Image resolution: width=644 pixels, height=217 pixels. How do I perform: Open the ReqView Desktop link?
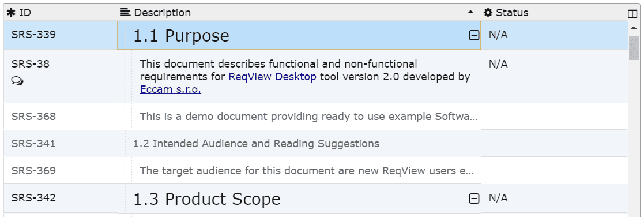(x=272, y=77)
